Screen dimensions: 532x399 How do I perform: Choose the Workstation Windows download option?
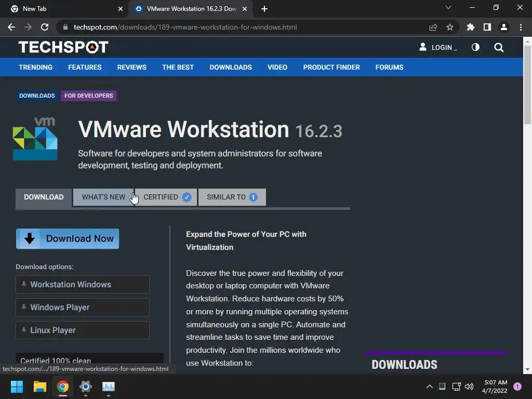83,284
